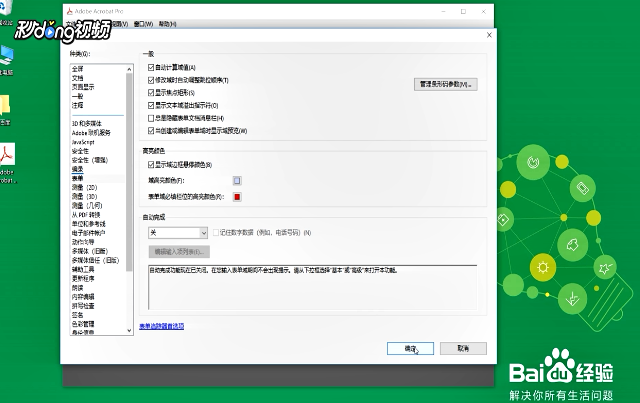Image resolution: width=640 pixels, height=403 pixels.
Task: Close the preferences dialog with X
Action: click(489, 35)
